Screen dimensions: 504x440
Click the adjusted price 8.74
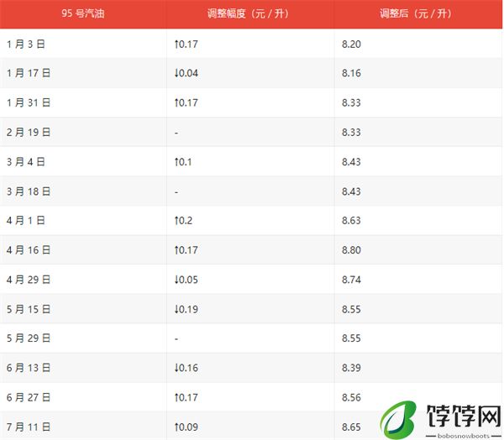tap(351, 280)
